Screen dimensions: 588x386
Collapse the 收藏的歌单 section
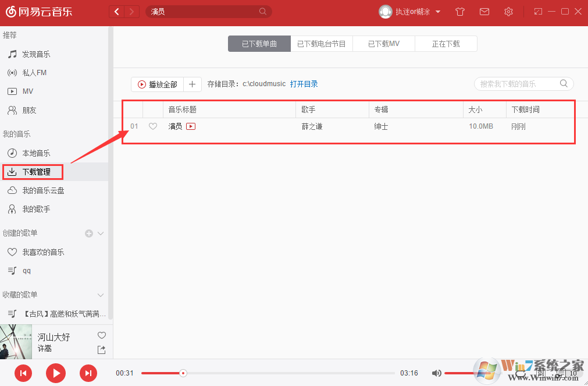point(101,295)
